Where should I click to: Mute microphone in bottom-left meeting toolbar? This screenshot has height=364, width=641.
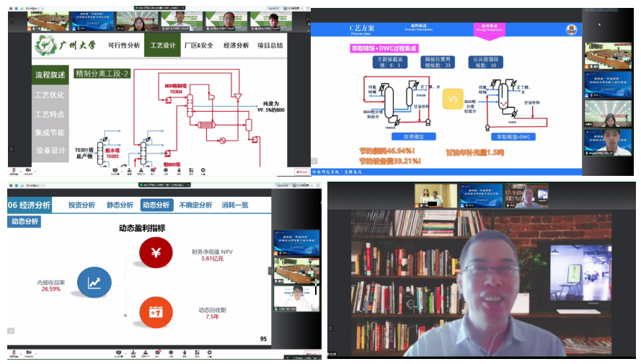tap(14, 353)
